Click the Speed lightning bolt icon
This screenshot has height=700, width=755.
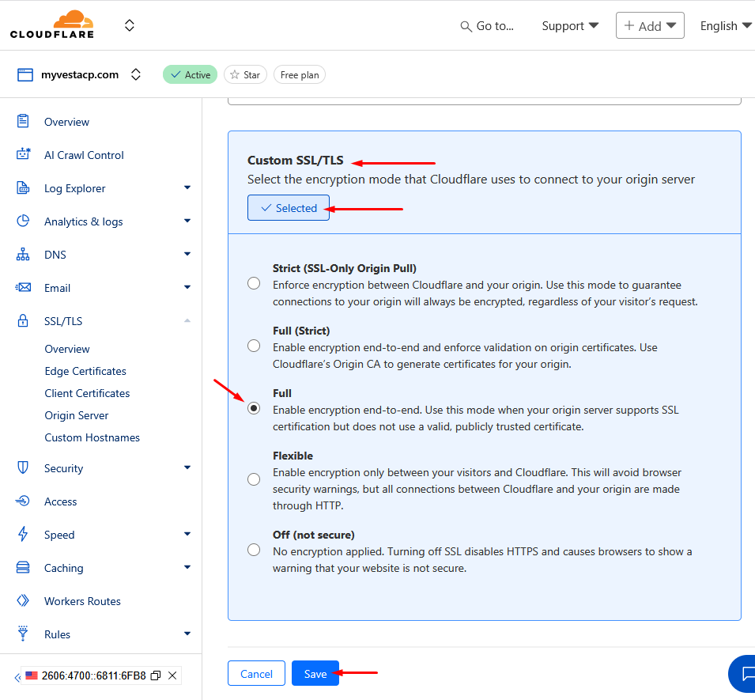click(23, 534)
